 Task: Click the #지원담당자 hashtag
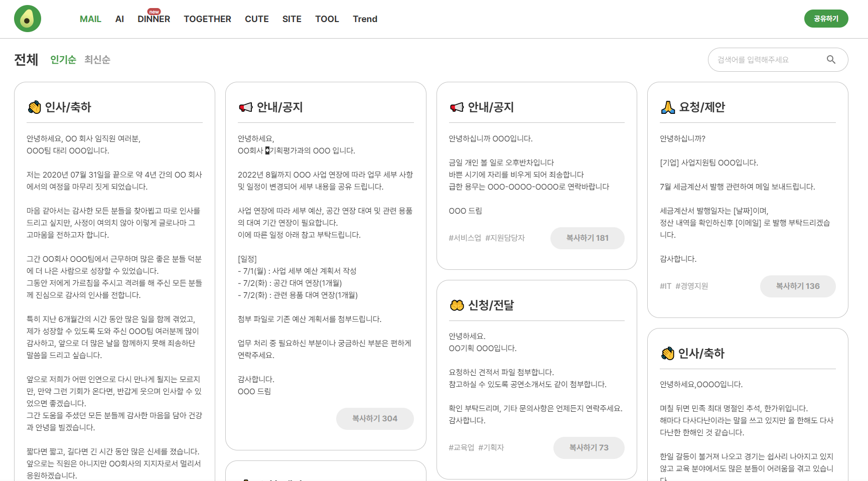pyautogui.click(x=505, y=238)
